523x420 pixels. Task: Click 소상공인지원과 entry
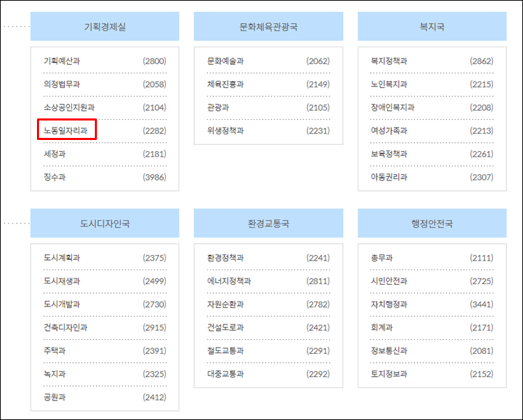69,107
